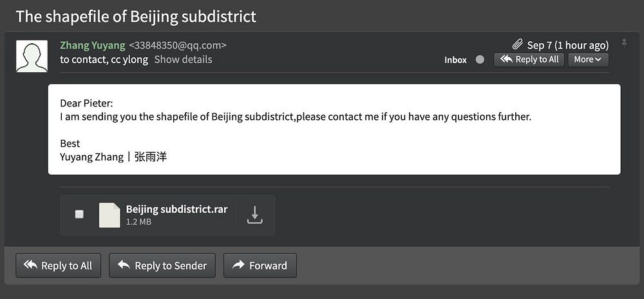
Task: Click the email subject title
Action: (x=136, y=16)
